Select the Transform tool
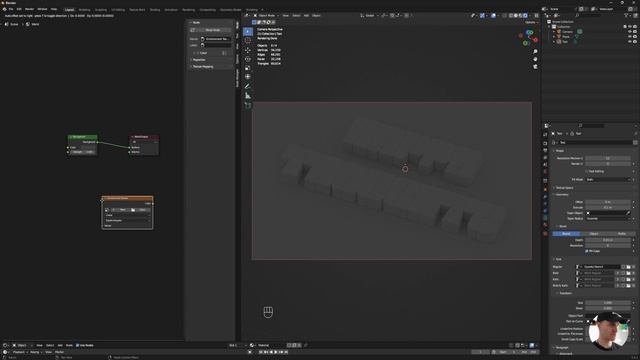The image size is (640, 360). click(248, 77)
